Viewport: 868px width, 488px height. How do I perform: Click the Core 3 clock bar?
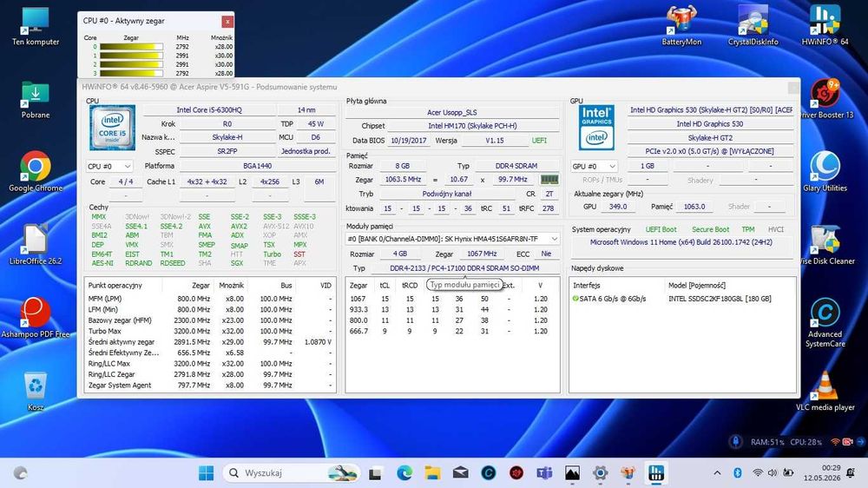pyautogui.click(x=131, y=73)
